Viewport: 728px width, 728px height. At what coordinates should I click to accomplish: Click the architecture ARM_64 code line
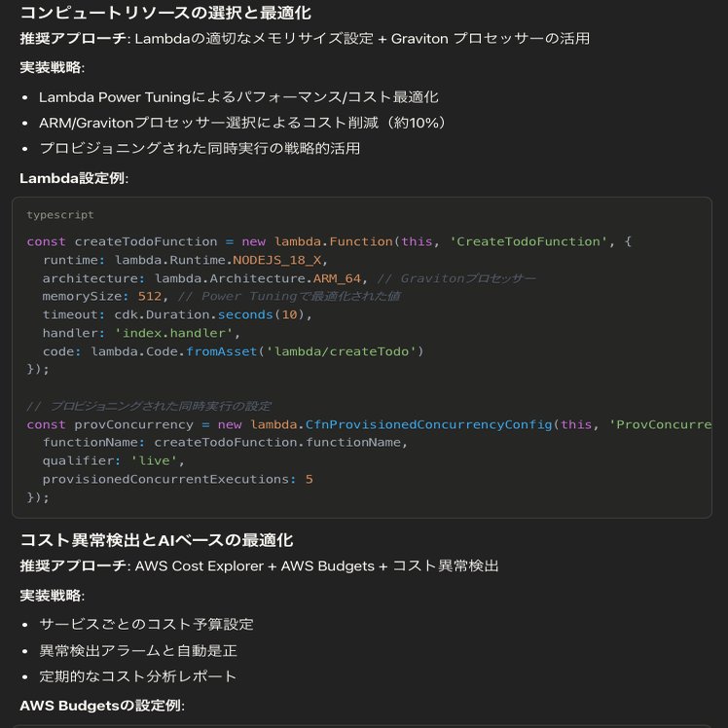pyautogui.click(x=289, y=278)
